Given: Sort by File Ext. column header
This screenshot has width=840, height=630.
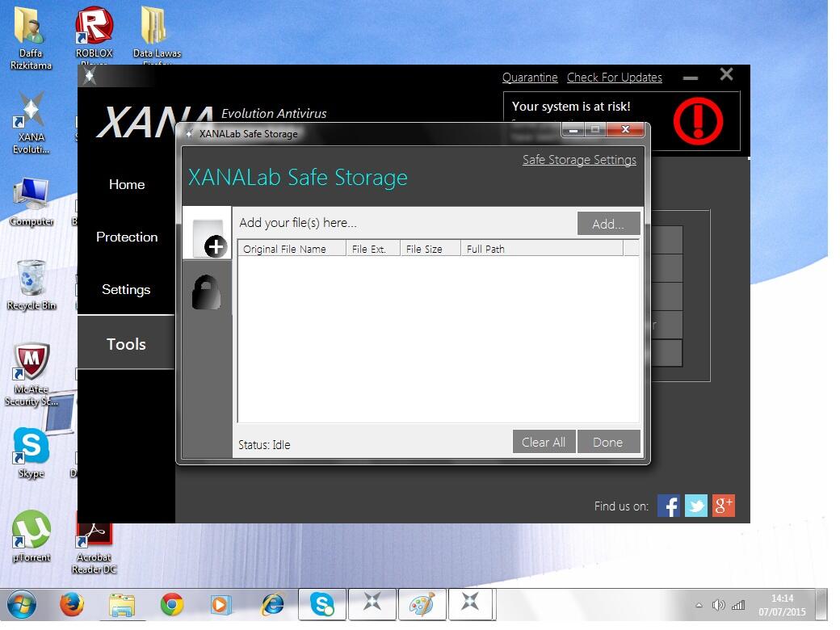Looking at the screenshot, I should point(373,249).
